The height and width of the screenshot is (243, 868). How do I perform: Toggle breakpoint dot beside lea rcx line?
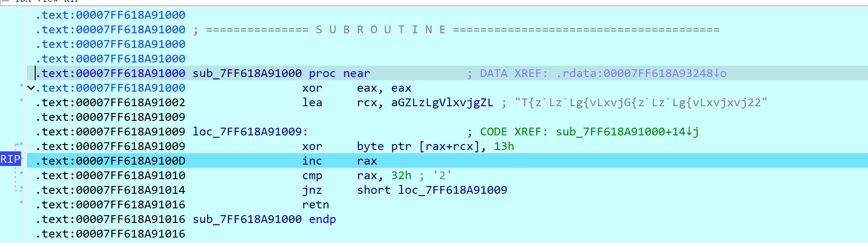[21, 100]
